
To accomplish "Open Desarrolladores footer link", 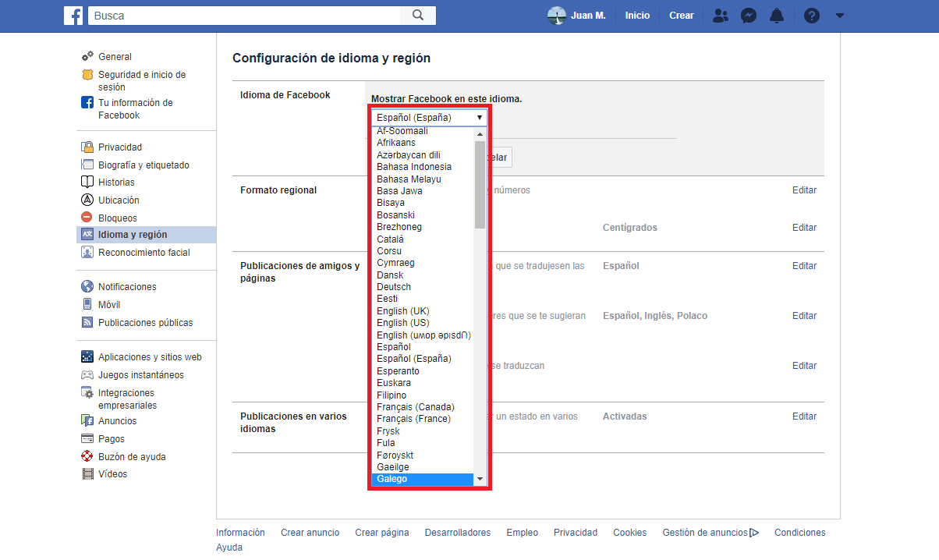I will coord(458,533).
